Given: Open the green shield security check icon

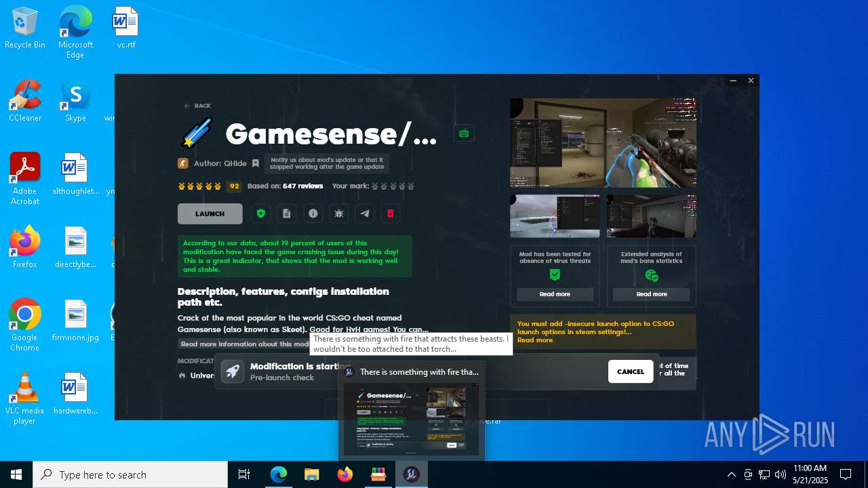Looking at the screenshot, I should [261, 213].
